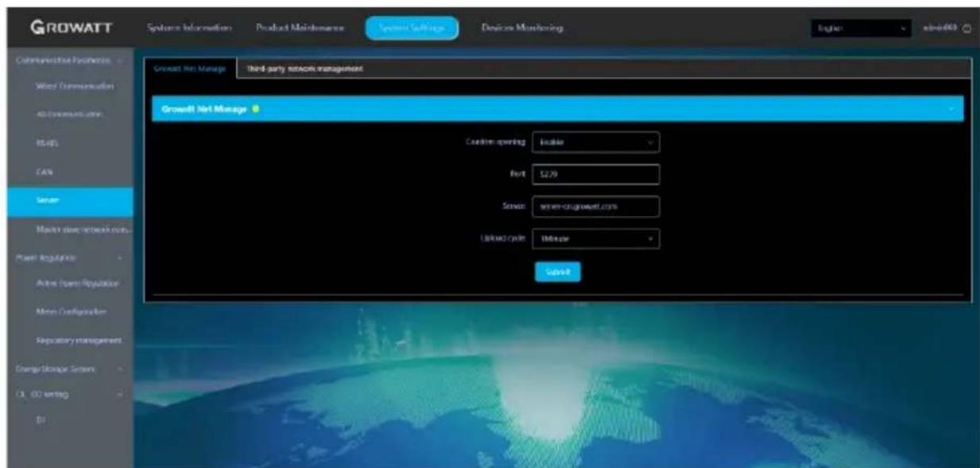Open the Confirm opening dropdown
980x468 pixels.
[x=596, y=143]
